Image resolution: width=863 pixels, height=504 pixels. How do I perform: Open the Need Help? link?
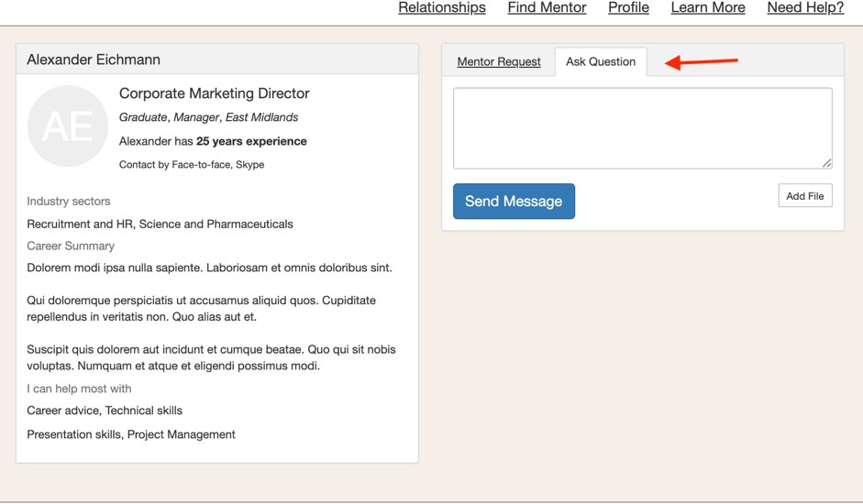[x=805, y=8]
